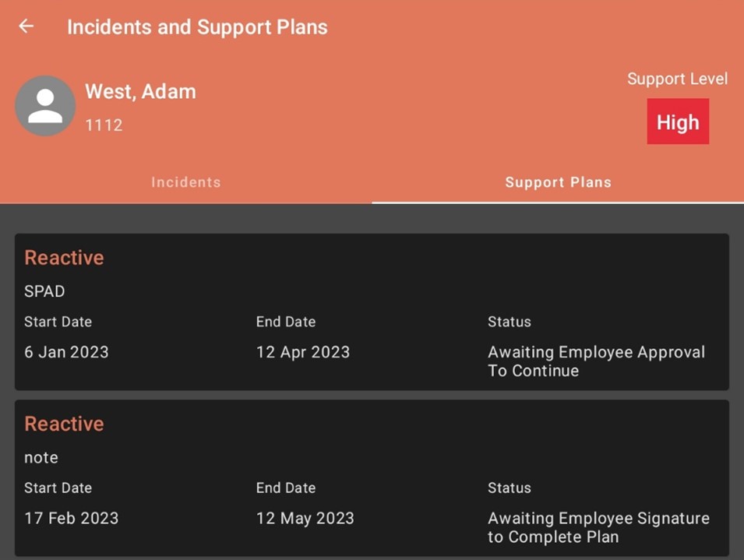Click employee number 1112
744x560 pixels.
(x=104, y=125)
